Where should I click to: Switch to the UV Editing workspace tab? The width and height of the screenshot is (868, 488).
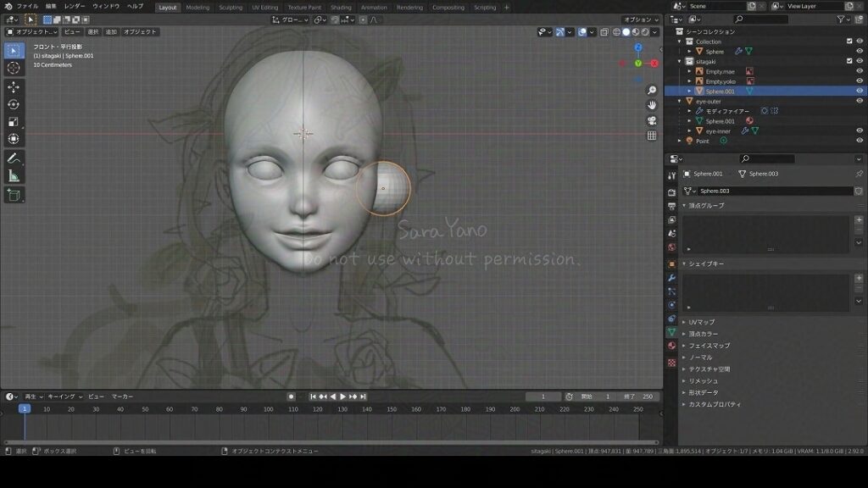click(265, 8)
